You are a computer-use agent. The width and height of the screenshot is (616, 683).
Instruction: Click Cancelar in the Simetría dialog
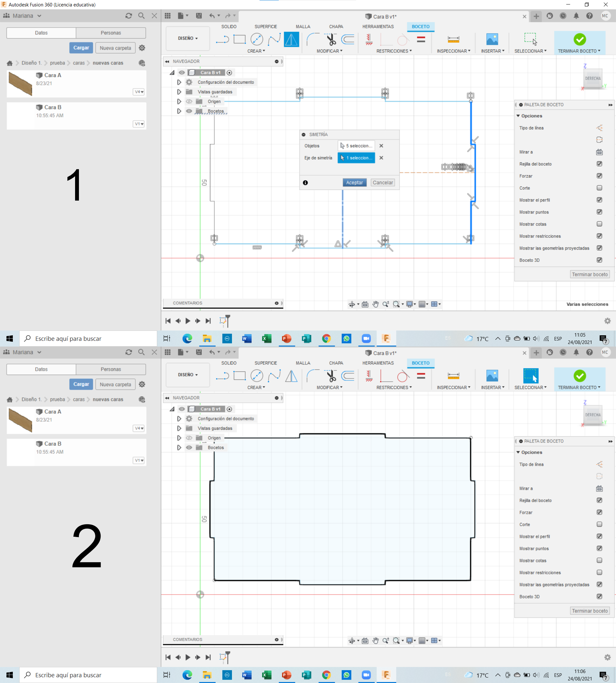coord(382,182)
